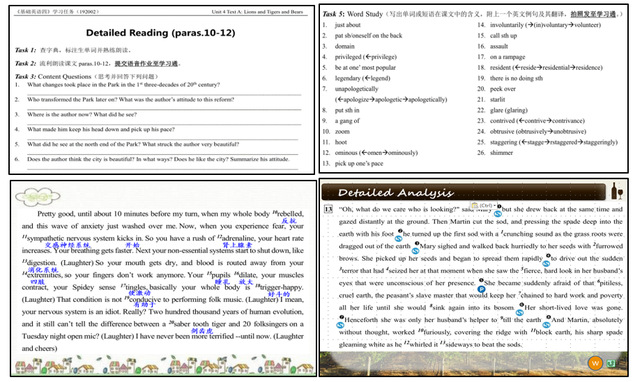Click the blue S marker before "but she drew back"
Image resolution: width=639 pixels, height=382 pixels.
click(x=498, y=214)
